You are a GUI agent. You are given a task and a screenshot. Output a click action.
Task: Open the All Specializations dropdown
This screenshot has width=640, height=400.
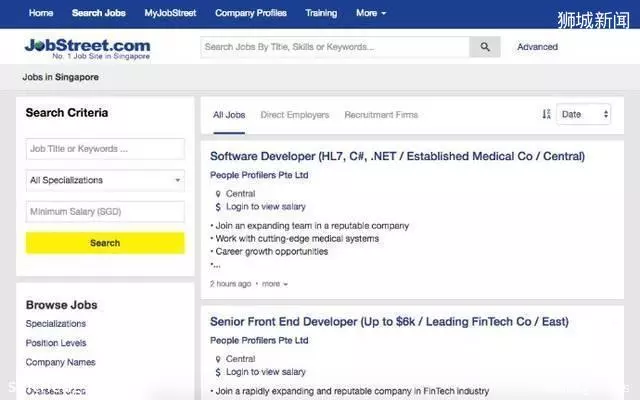coord(105,180)
